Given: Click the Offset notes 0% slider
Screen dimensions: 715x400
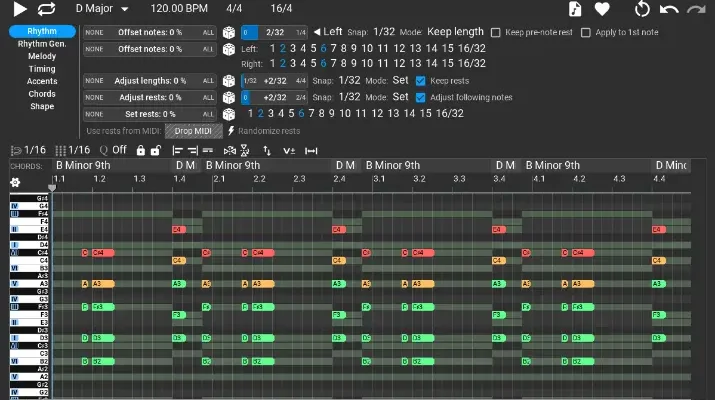Looking at the screenshot, I should tap(149, 32).
